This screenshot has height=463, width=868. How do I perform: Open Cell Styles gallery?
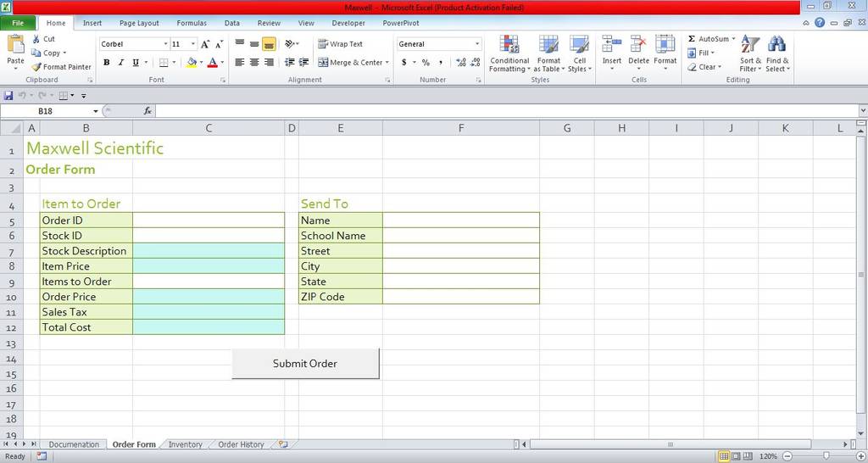[x=580, y=53]
